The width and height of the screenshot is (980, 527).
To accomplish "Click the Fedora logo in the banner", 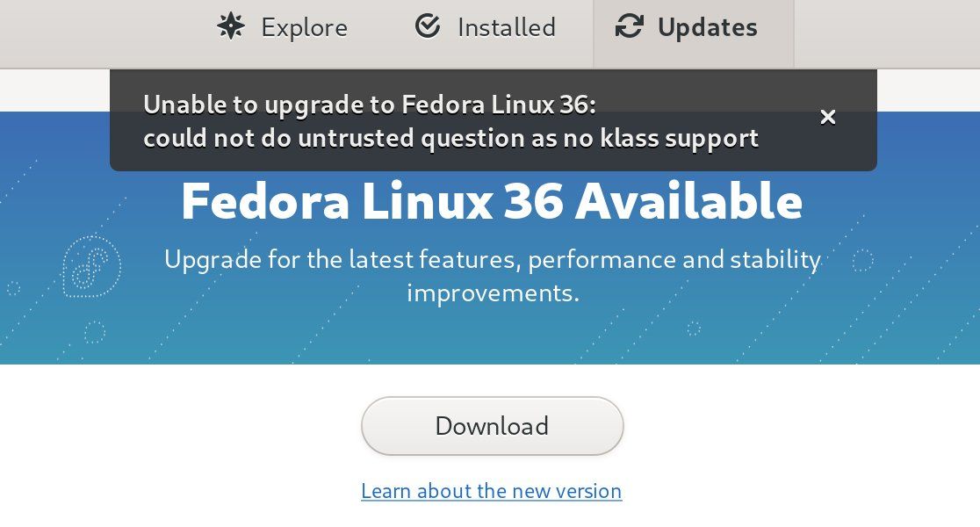I will 91,263.
